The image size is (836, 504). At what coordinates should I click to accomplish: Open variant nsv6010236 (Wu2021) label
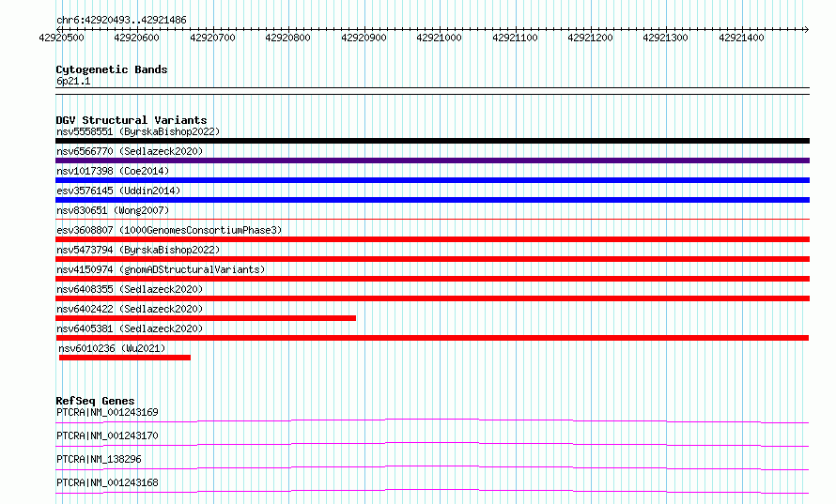pos(112,348)
